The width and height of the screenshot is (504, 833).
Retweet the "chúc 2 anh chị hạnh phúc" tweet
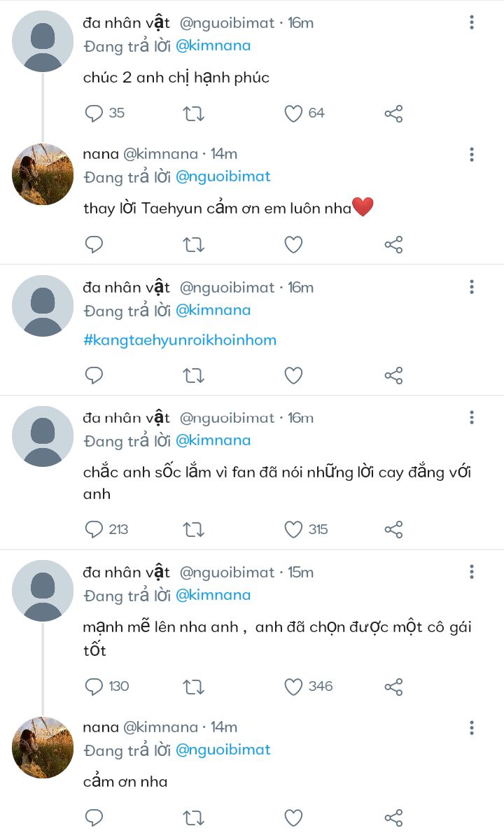(x=193, y=113)
